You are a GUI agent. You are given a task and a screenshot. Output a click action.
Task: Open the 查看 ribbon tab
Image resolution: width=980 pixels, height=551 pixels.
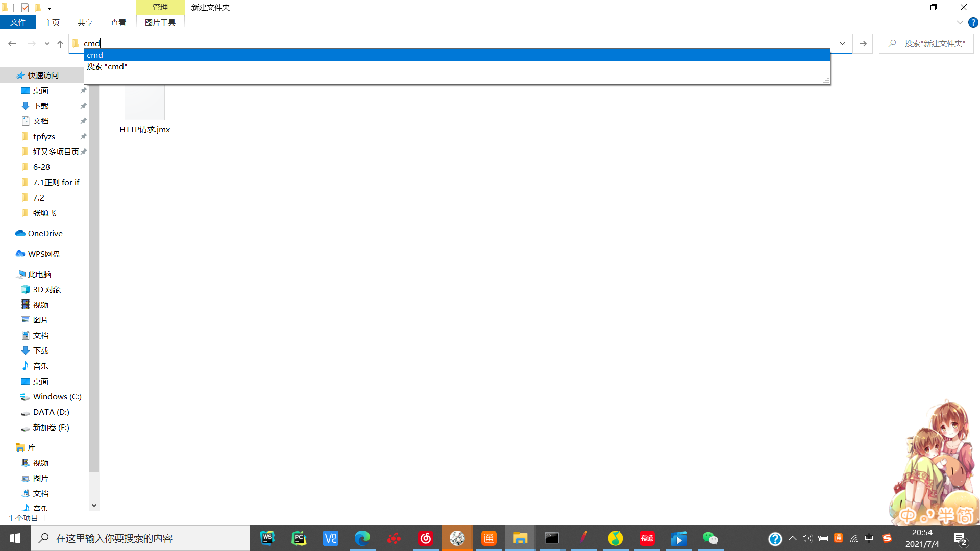point(118,22)
